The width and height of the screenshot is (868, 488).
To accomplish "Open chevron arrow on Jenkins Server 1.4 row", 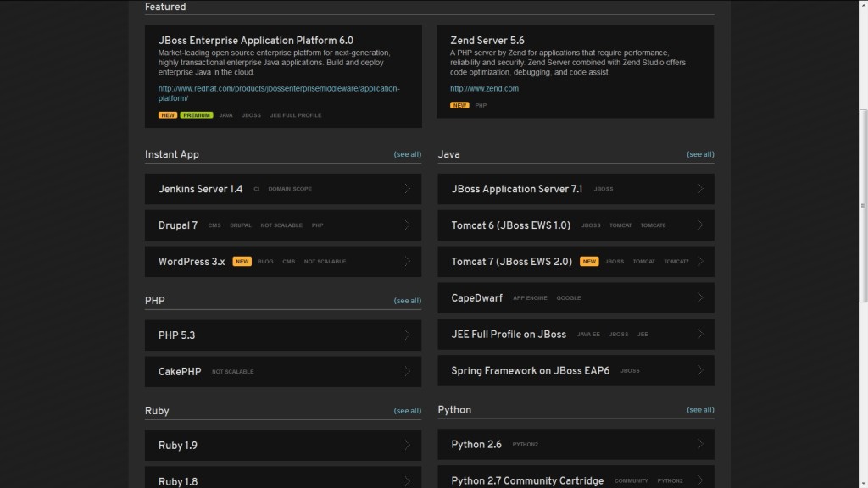I will click(408, 189).
